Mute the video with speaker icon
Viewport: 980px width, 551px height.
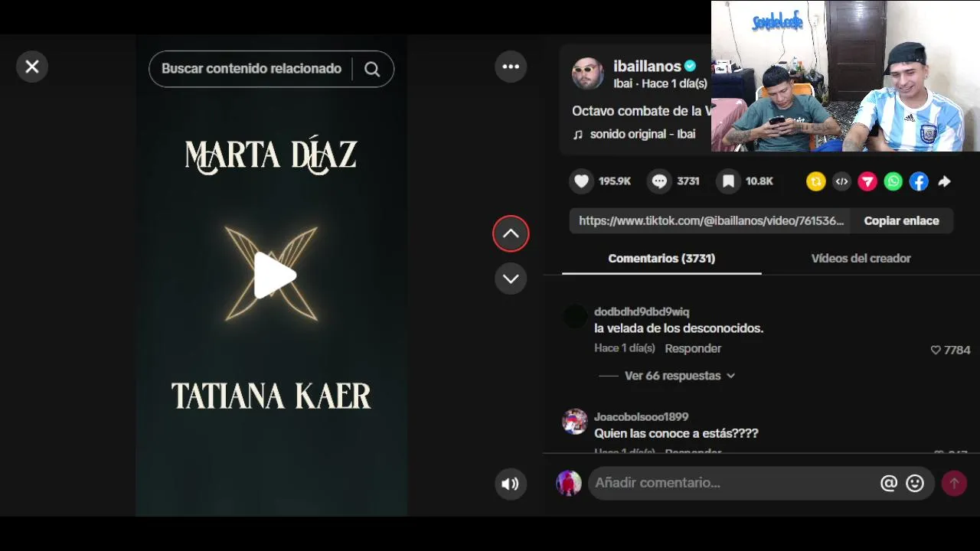[511, 484]
